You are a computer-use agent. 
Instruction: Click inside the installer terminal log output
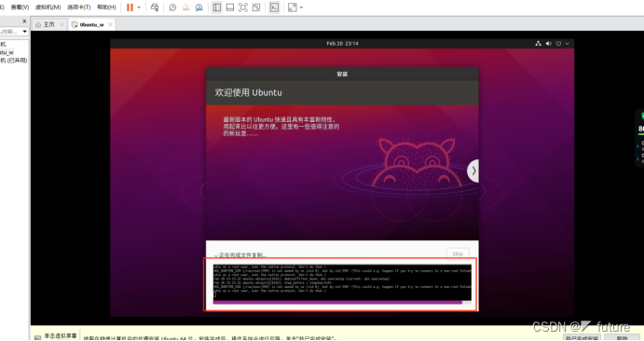(342, 282)
